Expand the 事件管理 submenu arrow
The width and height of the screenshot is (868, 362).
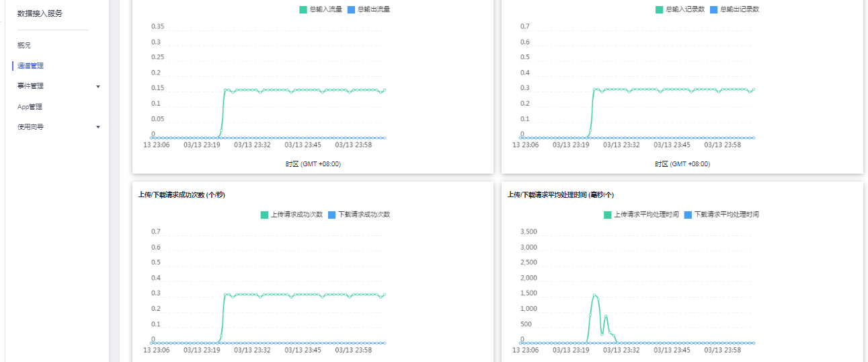98,86
